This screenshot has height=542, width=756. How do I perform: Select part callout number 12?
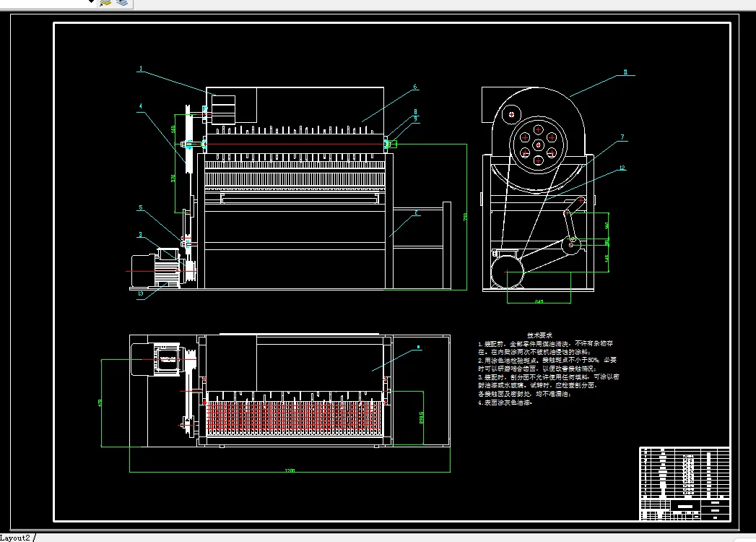click(622, 168)
